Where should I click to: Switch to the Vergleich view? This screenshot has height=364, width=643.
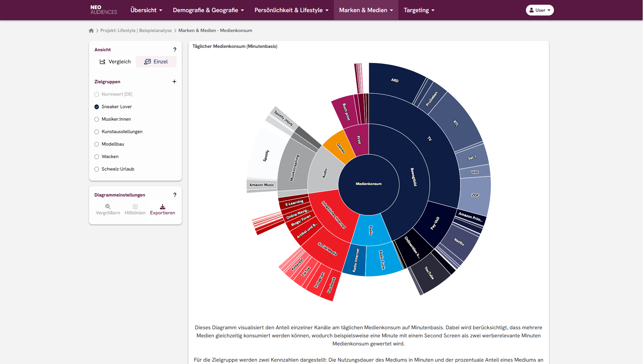[115, 62]
